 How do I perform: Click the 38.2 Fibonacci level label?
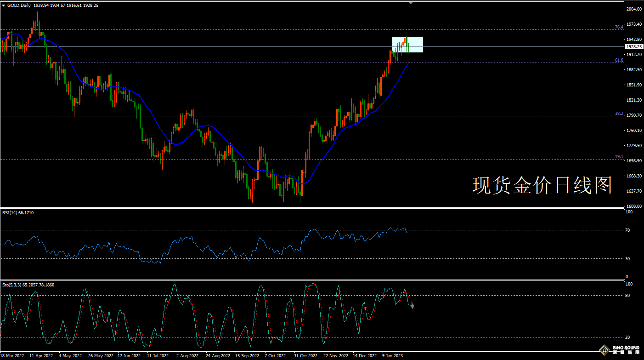point(619,113)
